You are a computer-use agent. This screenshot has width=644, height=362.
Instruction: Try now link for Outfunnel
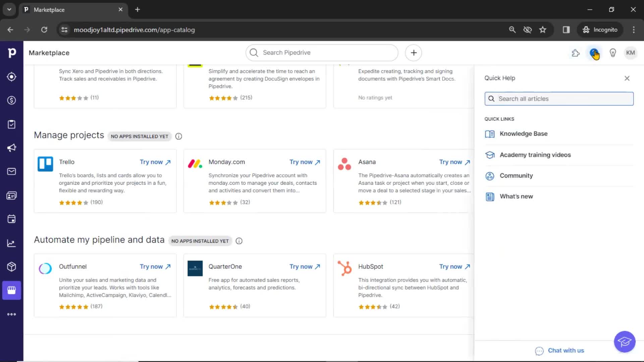point(155,266)
